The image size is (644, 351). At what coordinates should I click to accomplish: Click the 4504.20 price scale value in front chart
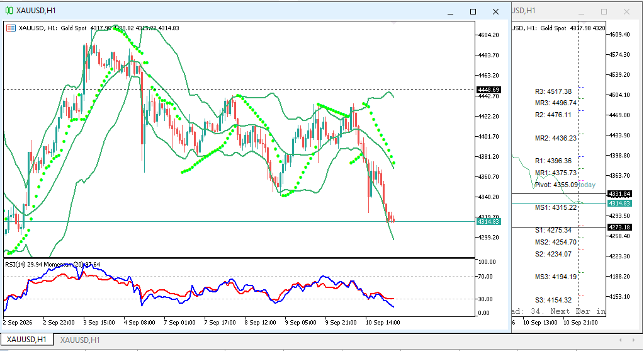[x=489, y=35]
